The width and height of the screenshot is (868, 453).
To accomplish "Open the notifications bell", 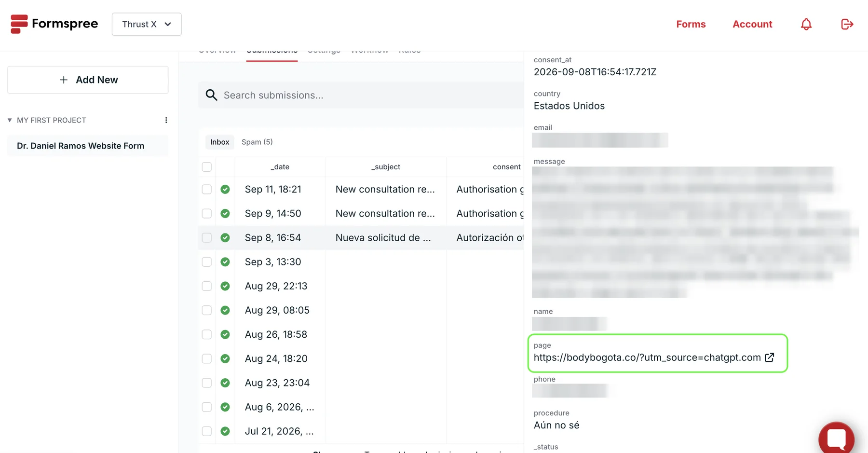I will (x=806, y=24).
